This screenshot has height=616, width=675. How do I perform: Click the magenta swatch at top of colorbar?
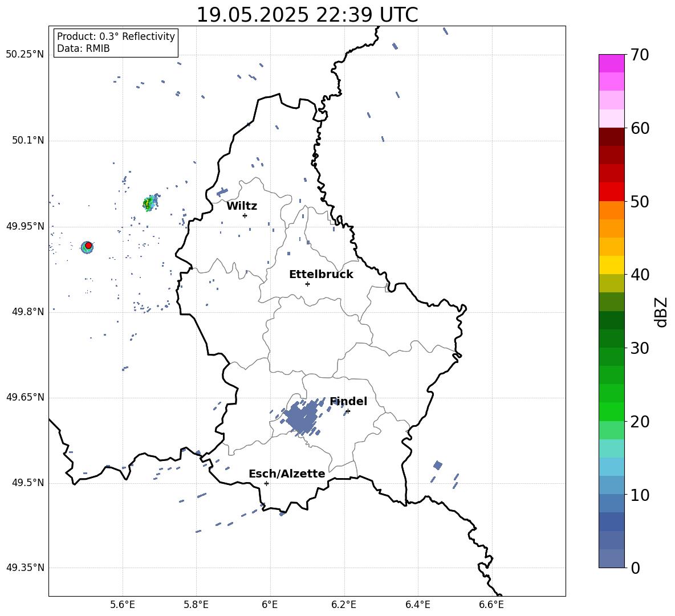pyautogui.click(x=611, y=64)
